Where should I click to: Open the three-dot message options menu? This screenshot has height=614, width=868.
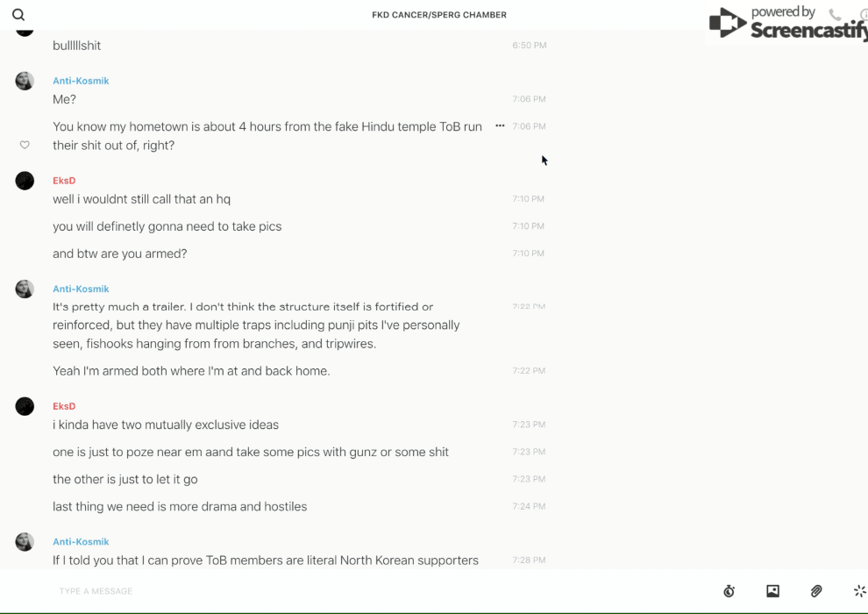pyautogui.click(x=500, y=126)
